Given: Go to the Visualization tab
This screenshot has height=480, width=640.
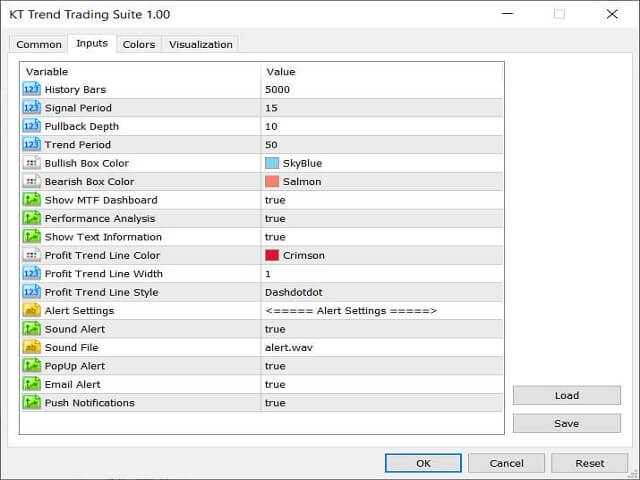Looking at the screenshot, I should click(200, 44).
